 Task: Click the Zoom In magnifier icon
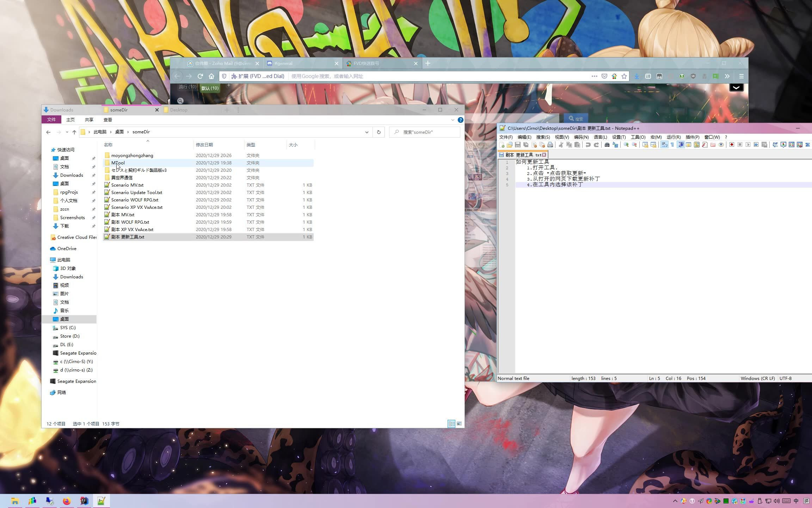pos(626,145)
